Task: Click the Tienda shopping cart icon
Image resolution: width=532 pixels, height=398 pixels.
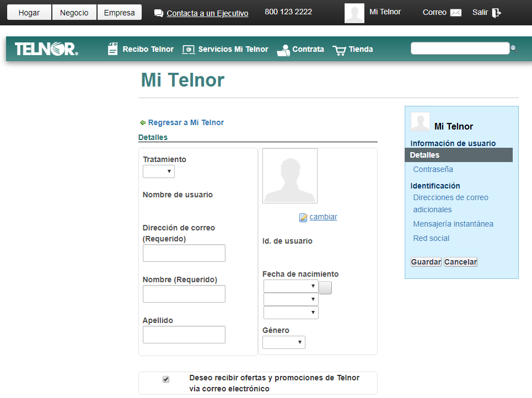Action: [x=339, y=50]
